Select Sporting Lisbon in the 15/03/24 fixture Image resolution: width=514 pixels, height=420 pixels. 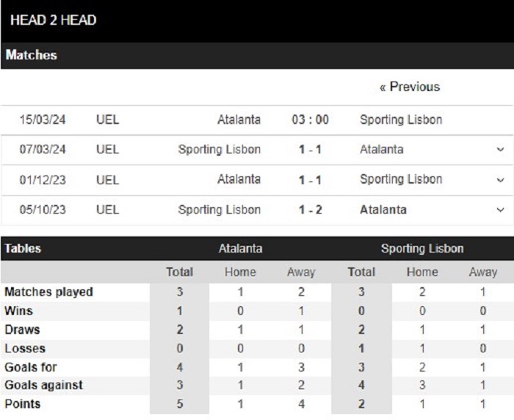point(401,120)
